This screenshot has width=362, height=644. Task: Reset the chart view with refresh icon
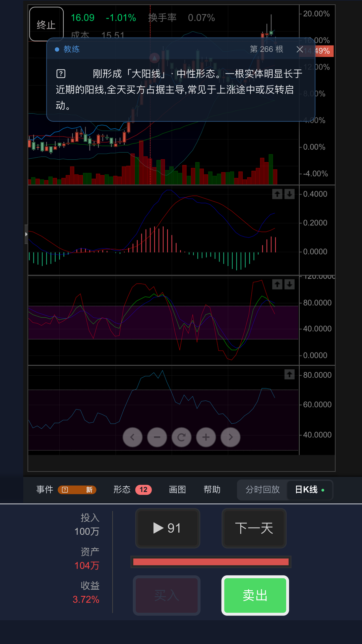(x=181, y=437)
